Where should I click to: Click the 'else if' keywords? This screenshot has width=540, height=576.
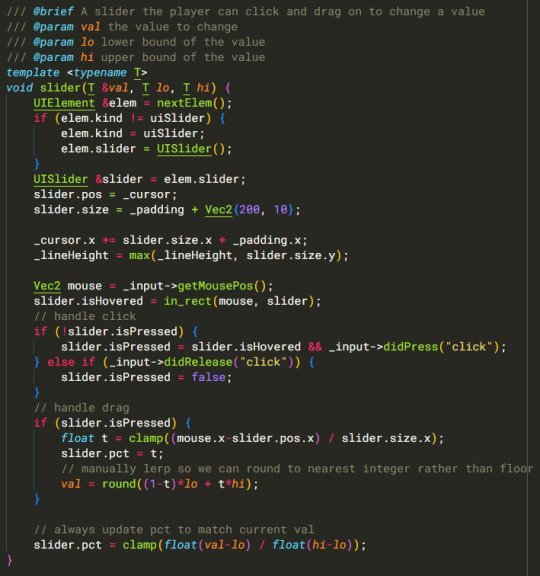pyautogui.click(x=71, y=362)
